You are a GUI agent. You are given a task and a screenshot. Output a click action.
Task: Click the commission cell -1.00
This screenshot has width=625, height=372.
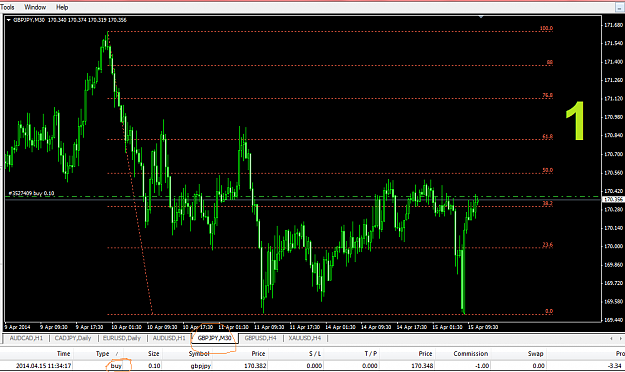(x=482, y=366)
